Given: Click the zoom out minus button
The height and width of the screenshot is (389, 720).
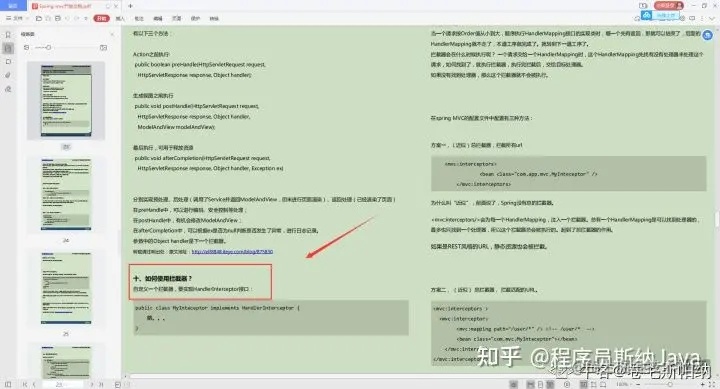Looking at the screenshot, I should (638, 384).
